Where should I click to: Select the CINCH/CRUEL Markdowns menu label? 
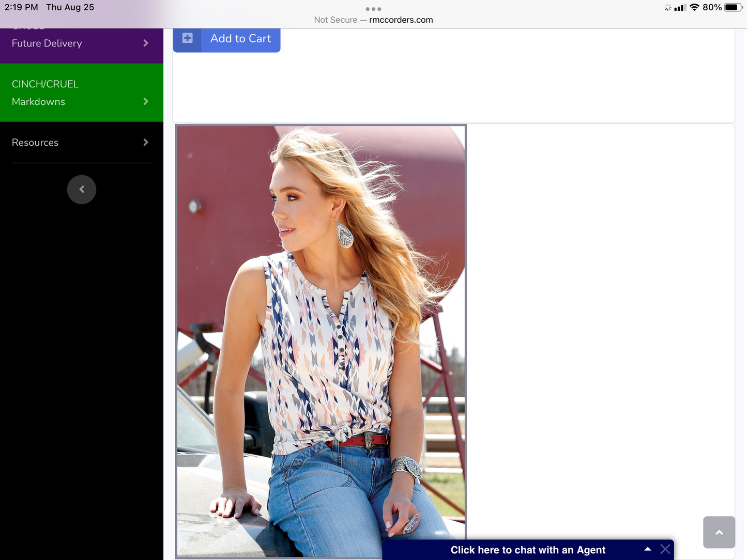point(45,92)
